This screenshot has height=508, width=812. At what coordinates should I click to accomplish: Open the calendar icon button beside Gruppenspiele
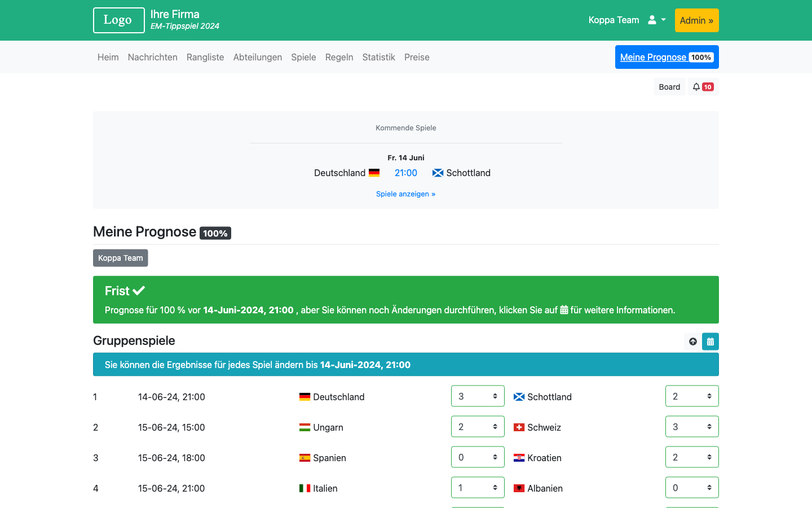[710, 341]
